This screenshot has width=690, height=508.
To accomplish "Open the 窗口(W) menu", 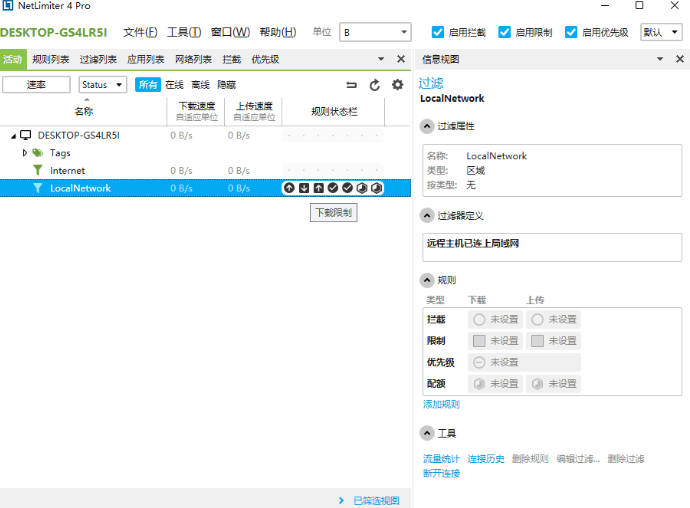I will coord(230,32).
